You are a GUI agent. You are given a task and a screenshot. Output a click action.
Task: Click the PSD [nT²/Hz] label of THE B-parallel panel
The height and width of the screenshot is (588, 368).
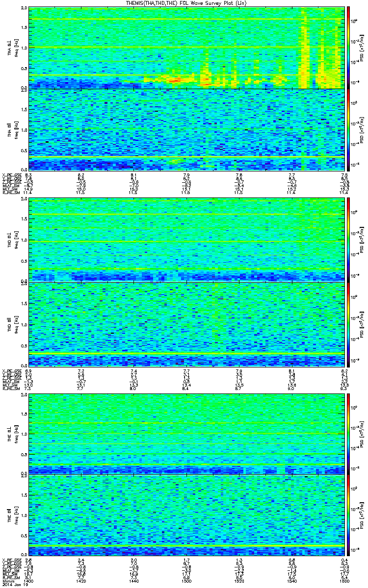(362, 515)
